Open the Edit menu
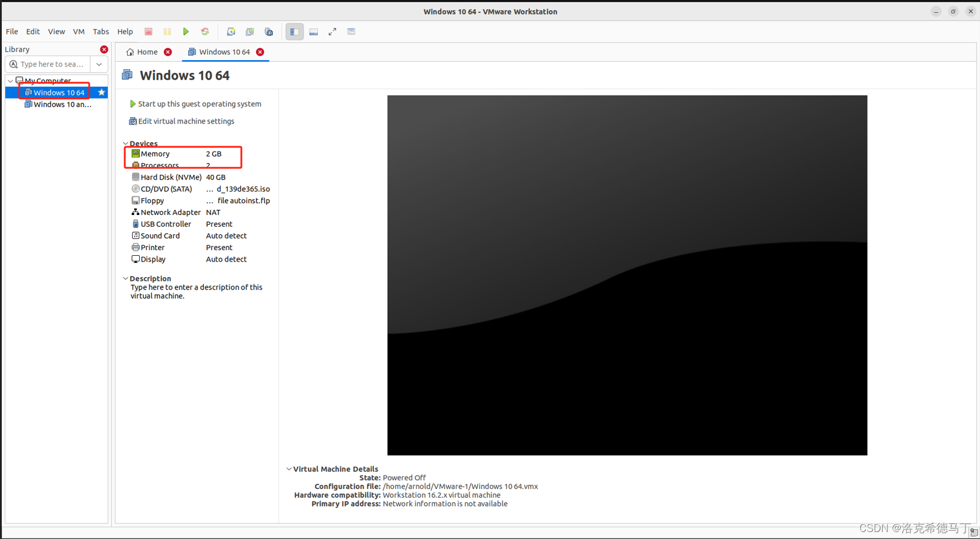Viewport: 980px width, 539px height. 33,31
